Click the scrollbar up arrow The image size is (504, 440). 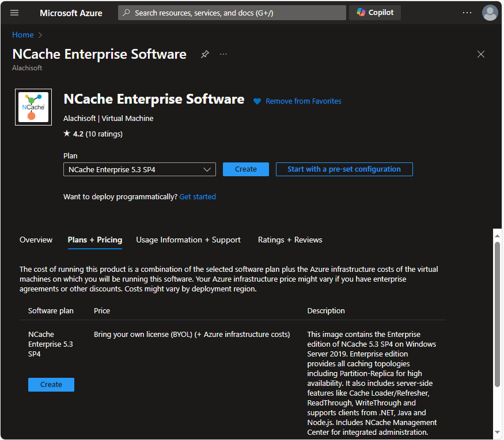[x=497, y=236]
